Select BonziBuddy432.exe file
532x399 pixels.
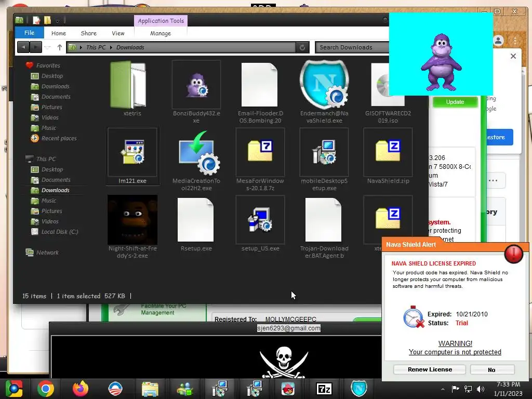(x=196, y=91)
